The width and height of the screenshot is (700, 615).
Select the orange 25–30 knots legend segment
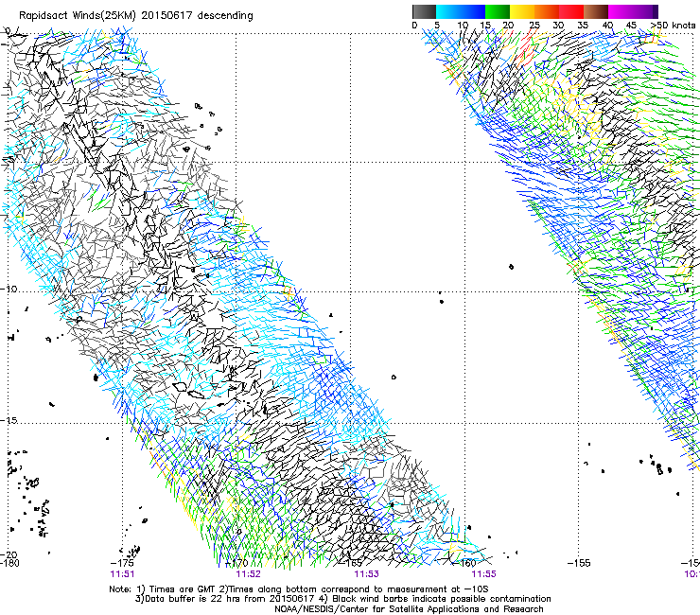547,11
